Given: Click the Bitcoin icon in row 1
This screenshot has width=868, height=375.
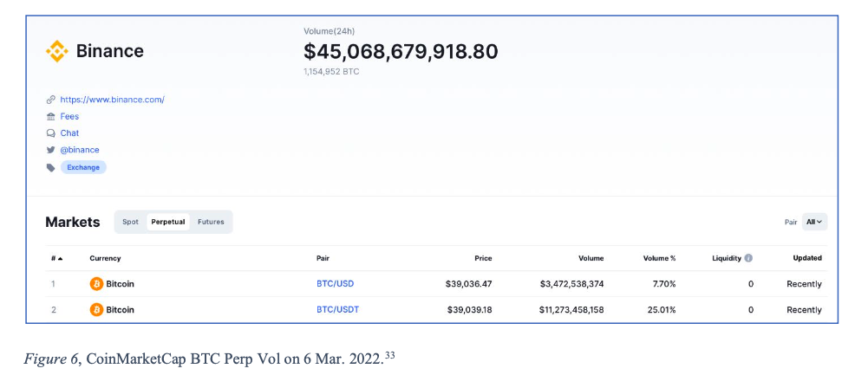Looking at the screenshot, I should [96, 284].
